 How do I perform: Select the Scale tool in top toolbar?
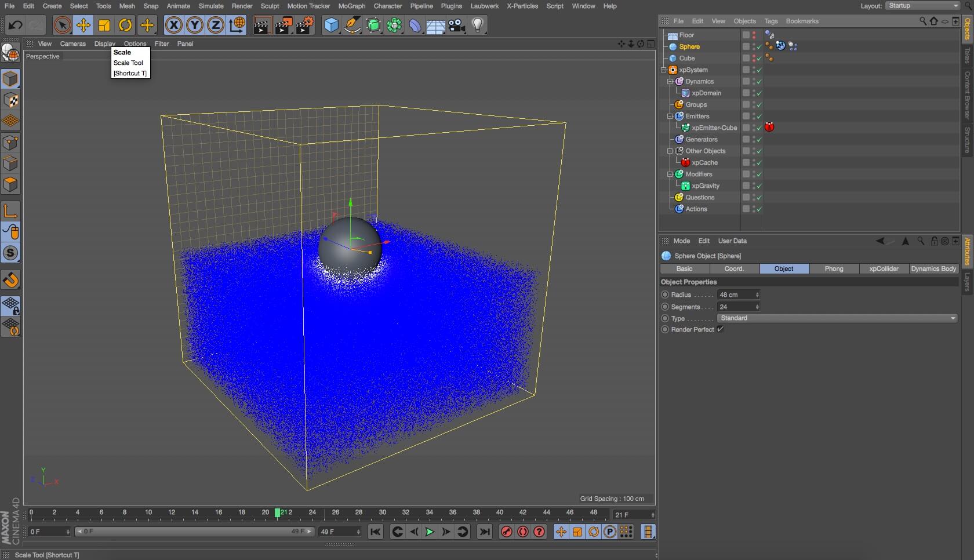tap(104, 25)
